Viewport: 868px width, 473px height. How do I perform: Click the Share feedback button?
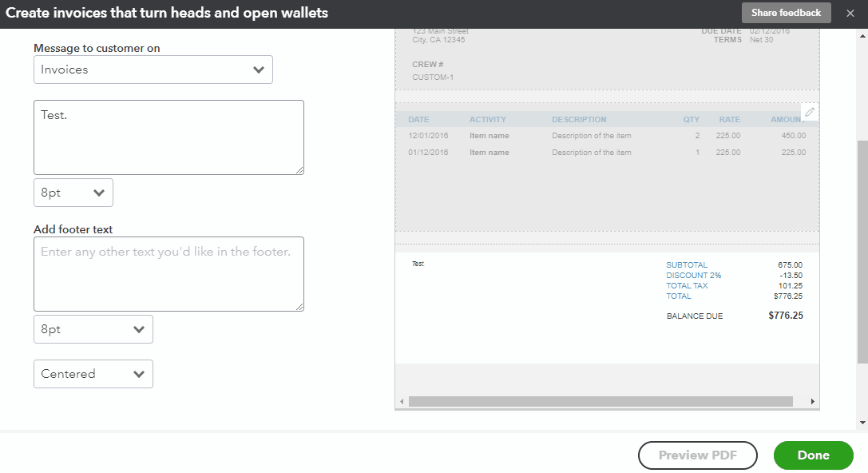coord(785,12)
